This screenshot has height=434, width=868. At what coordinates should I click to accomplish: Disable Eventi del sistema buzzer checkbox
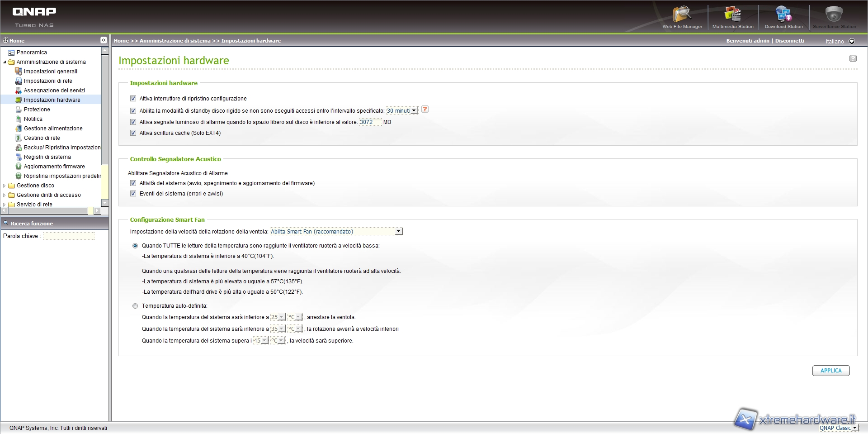133,194
